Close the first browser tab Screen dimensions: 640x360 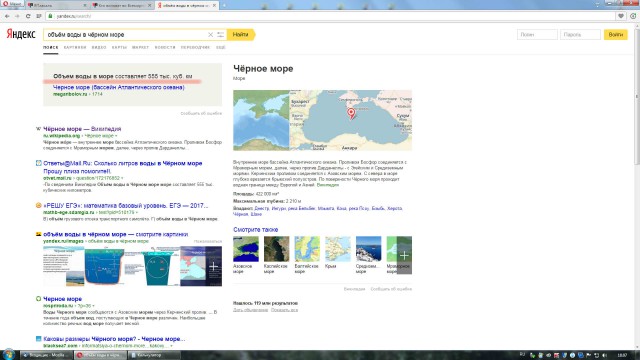pos(85,5)
